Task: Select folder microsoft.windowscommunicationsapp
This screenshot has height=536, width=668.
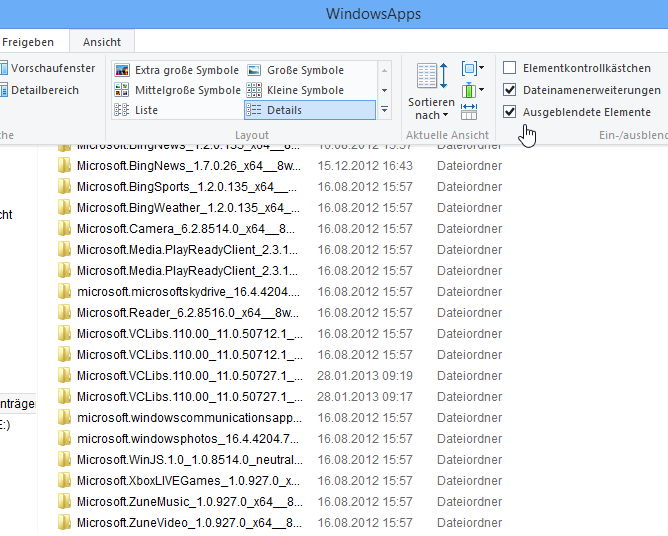Action: tap(189, 418)
